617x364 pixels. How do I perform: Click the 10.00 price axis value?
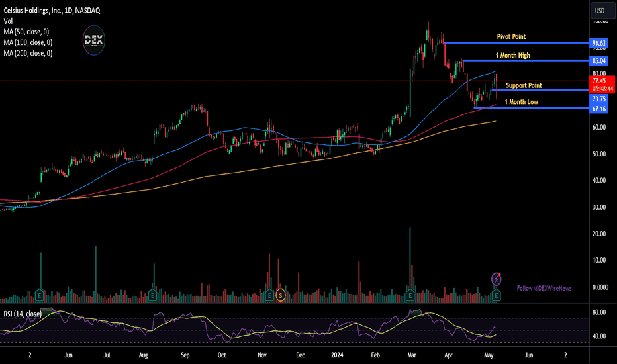click(x=599, y=260)
